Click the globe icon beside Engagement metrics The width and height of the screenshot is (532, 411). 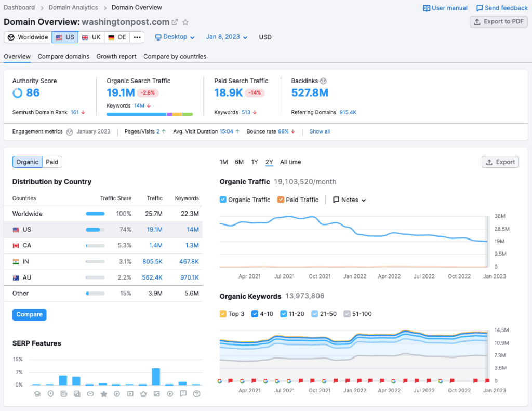(70, 131)
